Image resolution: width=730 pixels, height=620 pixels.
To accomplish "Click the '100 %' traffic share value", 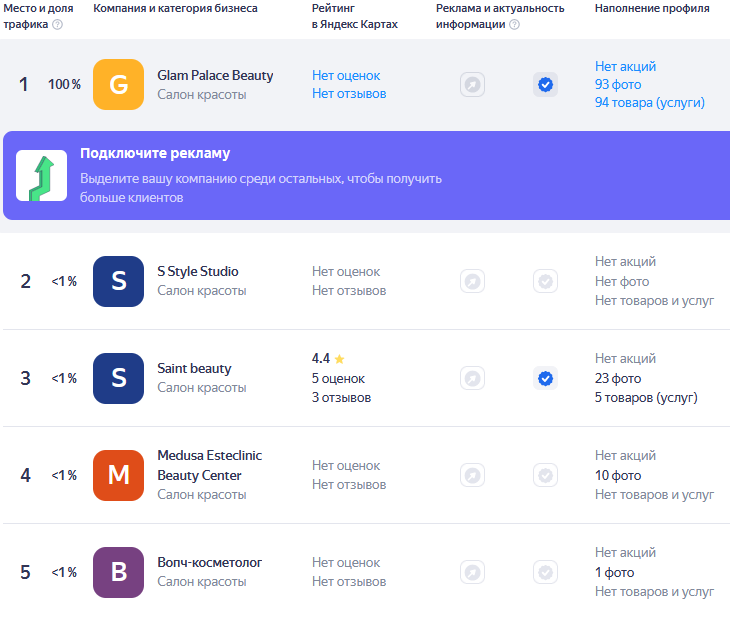I will 64,84.
